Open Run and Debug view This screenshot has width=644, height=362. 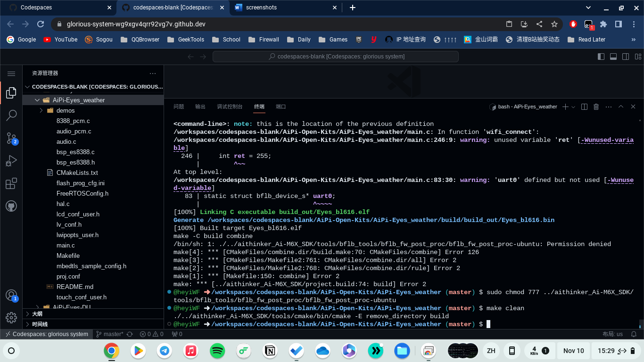11,161
